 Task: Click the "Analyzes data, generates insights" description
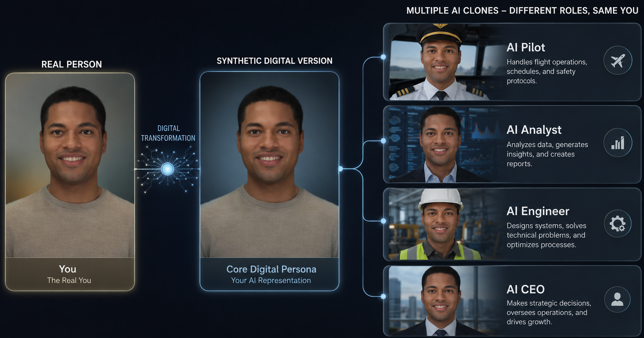pos(547,154)
